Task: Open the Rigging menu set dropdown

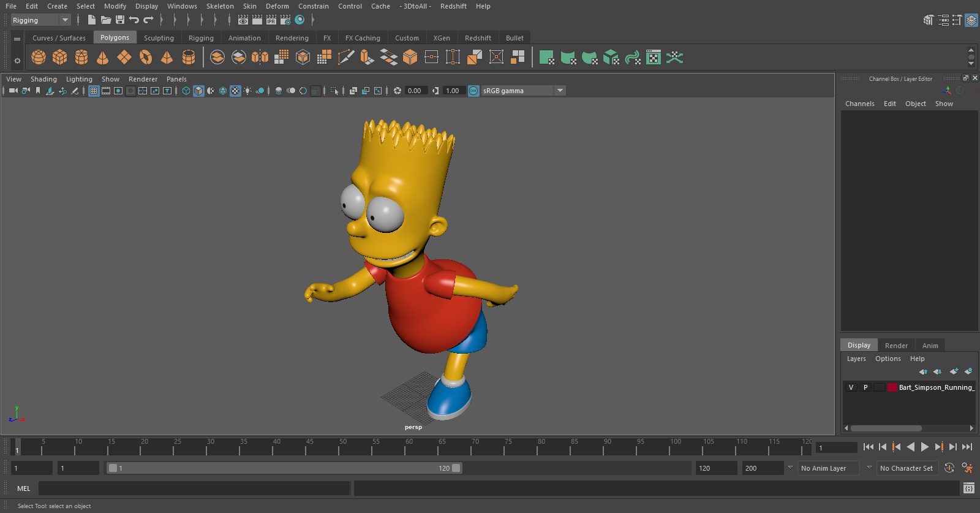Action: click(41, 20)
